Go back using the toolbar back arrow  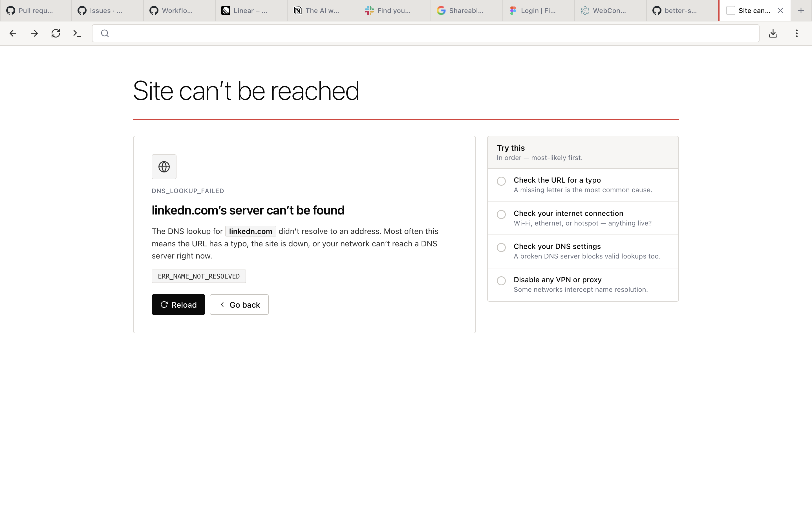tap(13, 33)
